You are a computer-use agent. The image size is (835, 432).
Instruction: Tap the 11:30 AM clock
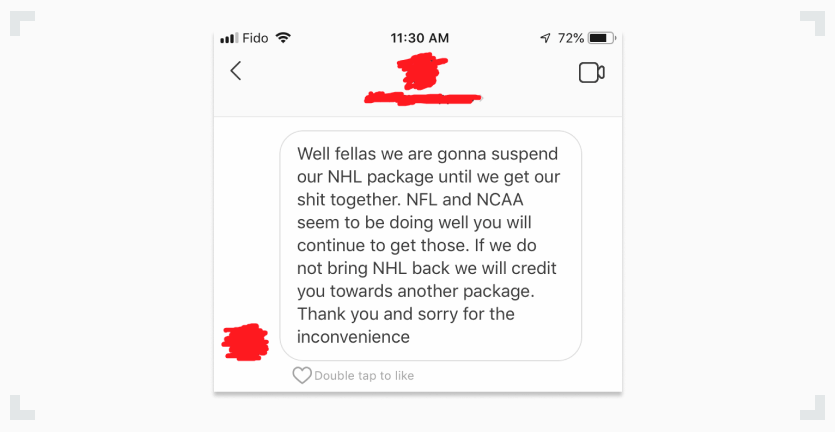point(420,38)
